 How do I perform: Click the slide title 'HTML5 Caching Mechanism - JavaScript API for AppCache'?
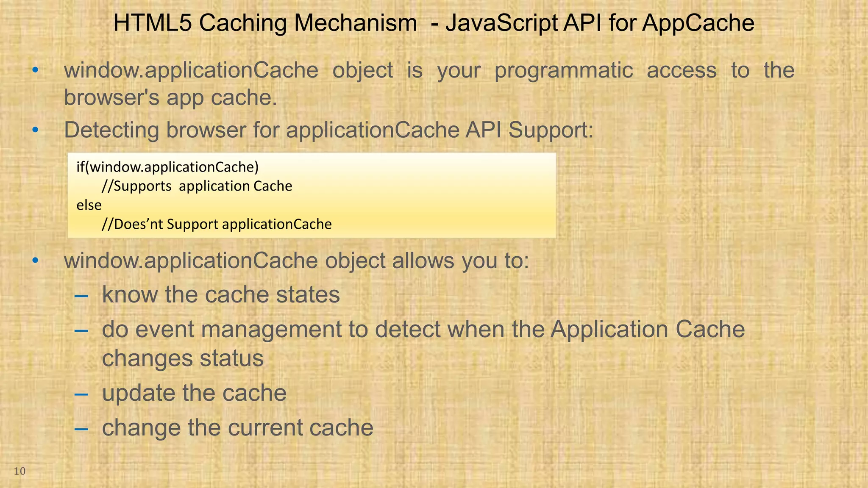coord(434,23)
